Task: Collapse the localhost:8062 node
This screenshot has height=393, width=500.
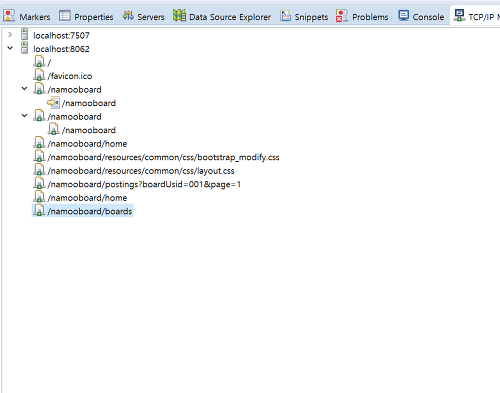Action: pos(10,48)
